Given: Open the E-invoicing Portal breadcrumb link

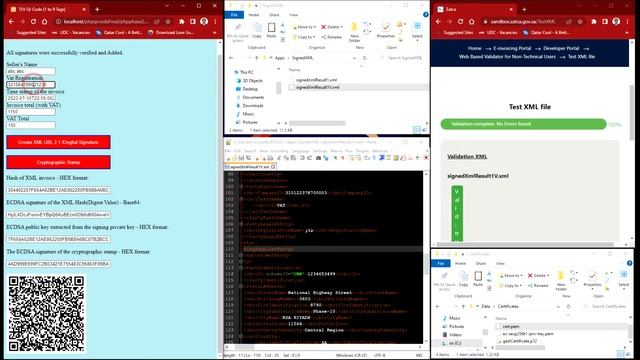Looking at the screenshot, I should click(512, 48).
